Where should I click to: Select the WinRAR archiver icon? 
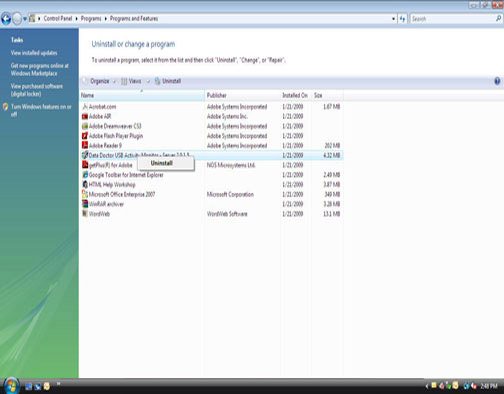click(85, 204)
